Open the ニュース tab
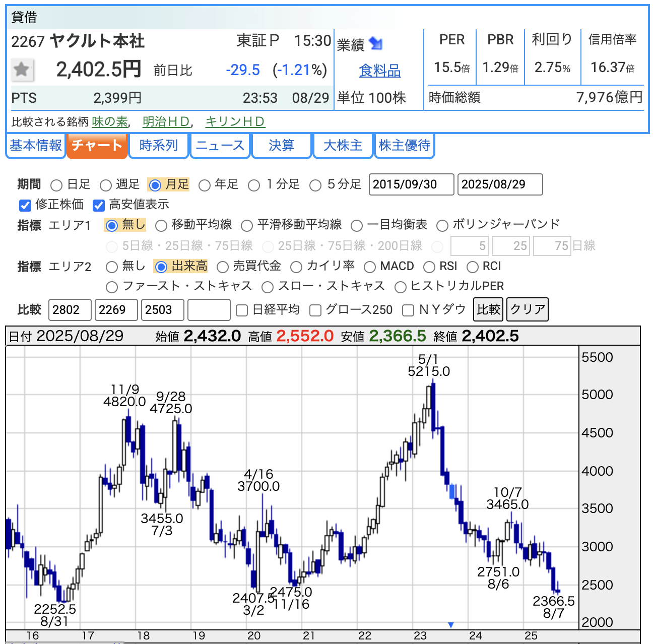 pos(220,146)
